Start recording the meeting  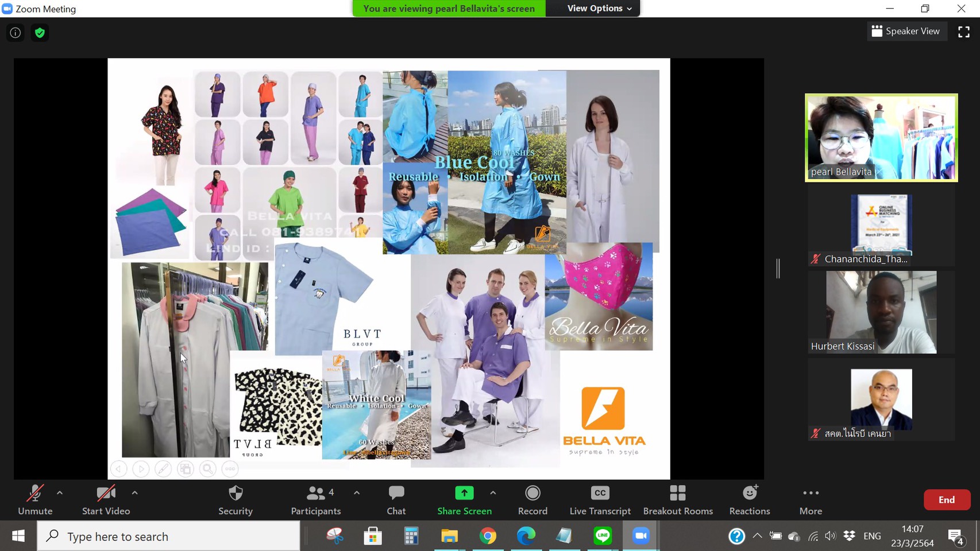click(533, 499)
